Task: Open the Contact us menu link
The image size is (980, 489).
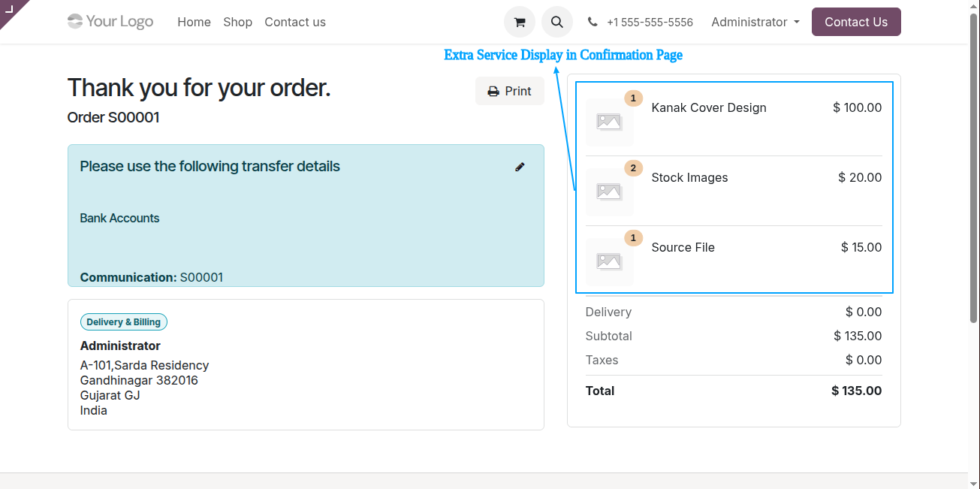Action: click(295, 22)
